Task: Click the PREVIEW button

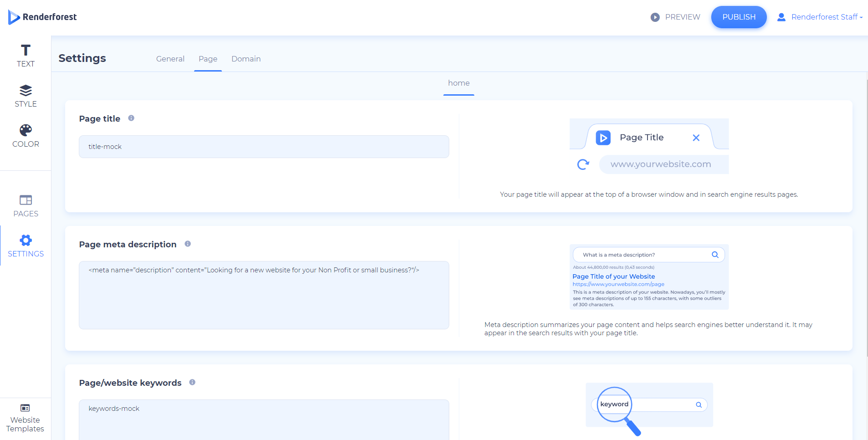Action: coord(682,17)
